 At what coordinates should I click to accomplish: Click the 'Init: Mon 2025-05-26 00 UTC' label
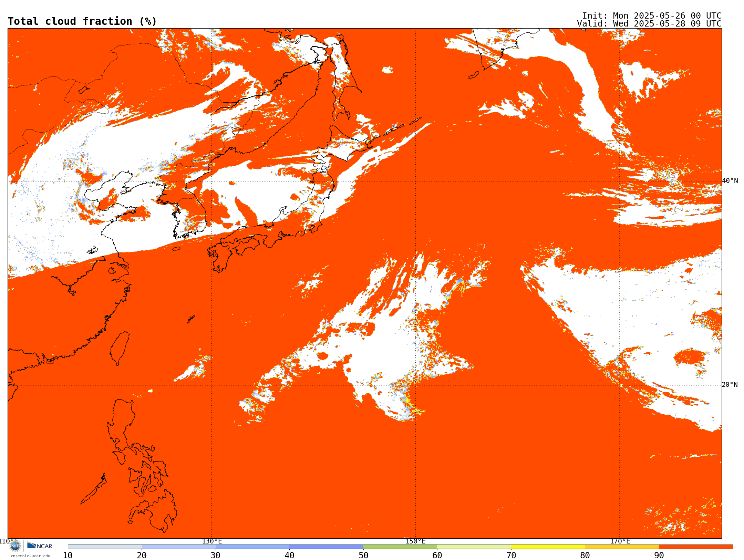coord(651,16)
